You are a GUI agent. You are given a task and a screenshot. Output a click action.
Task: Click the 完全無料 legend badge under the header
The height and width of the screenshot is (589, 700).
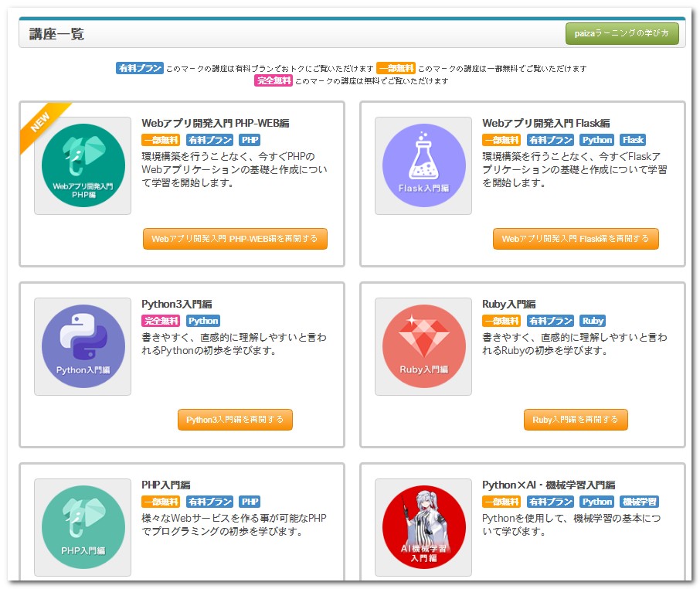coord(274,81)
